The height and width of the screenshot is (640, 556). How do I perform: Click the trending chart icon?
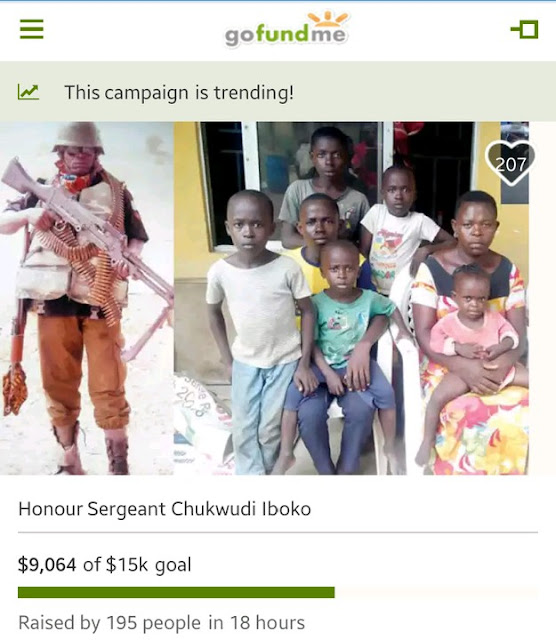pos(28,92)
